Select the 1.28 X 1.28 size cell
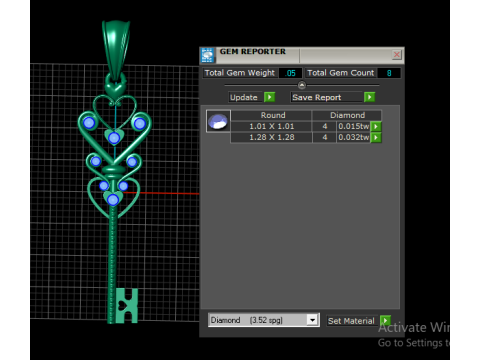This screenshot has width=480, height=360. click(x=271, y=137)
